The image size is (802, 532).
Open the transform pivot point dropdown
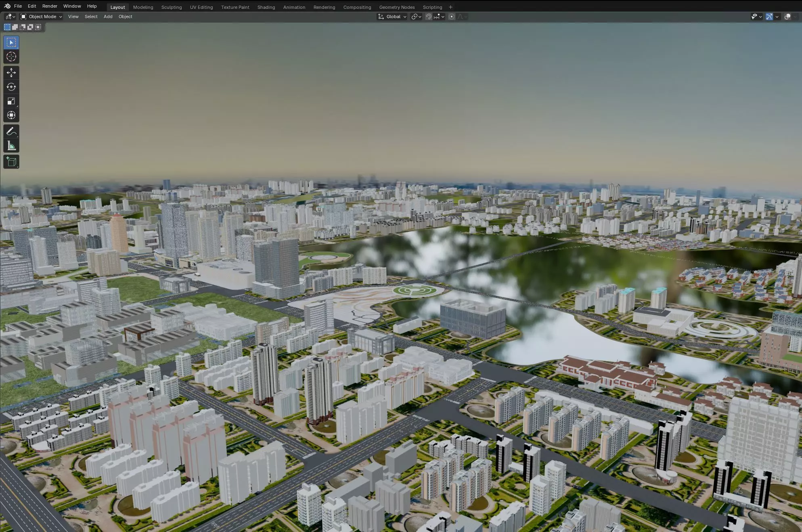[x=416, y=17]
